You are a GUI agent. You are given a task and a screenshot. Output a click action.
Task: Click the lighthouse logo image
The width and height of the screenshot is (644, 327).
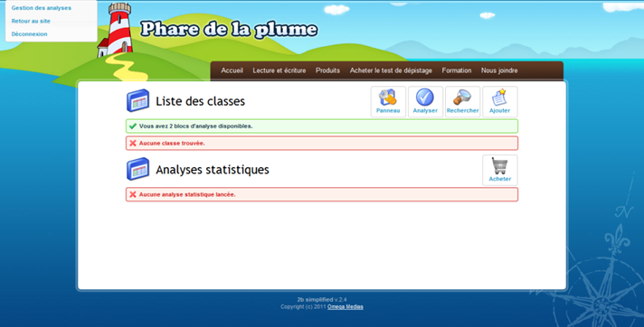[x=116, y=30]
